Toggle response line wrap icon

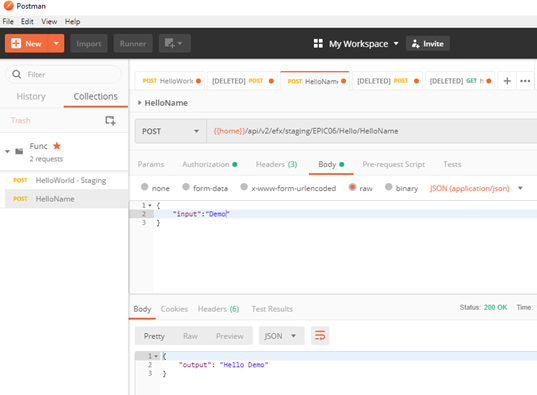point(320,336)
